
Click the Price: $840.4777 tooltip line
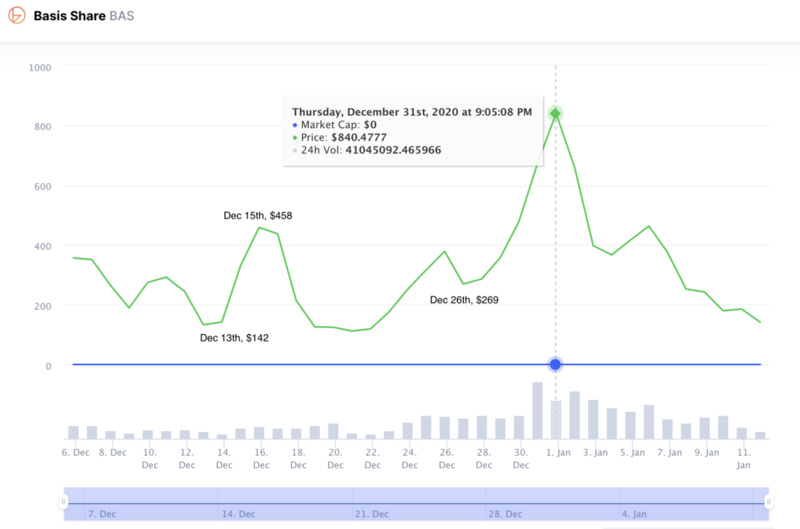(339, 137)
